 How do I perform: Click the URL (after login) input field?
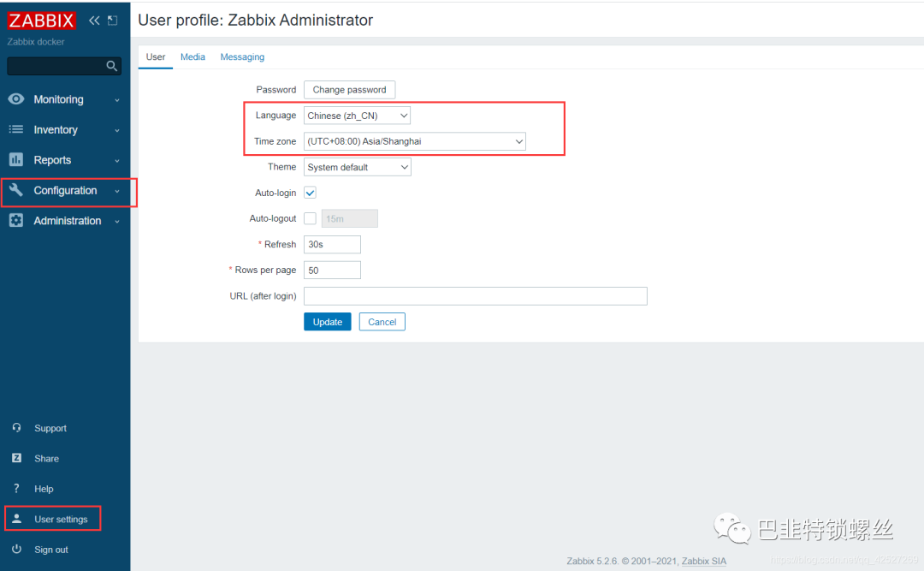[x=476, y=296]
